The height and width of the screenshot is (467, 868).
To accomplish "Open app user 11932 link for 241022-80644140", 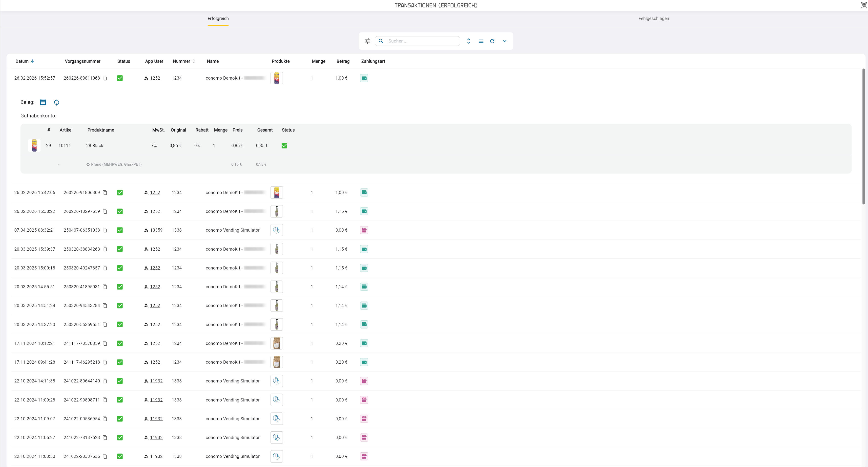I will (156, 381).
